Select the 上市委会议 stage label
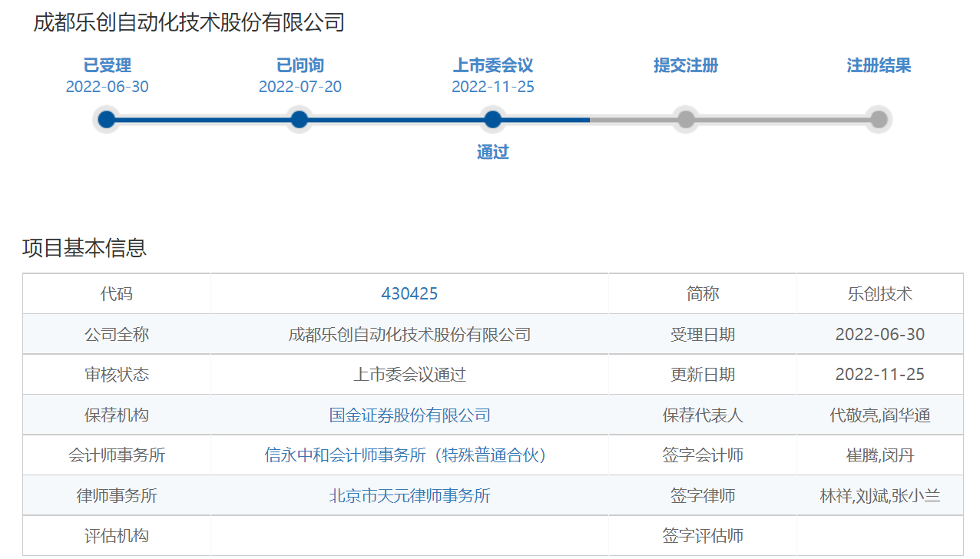The width and height of the screenshot is (980, 559). pos(493,65)
